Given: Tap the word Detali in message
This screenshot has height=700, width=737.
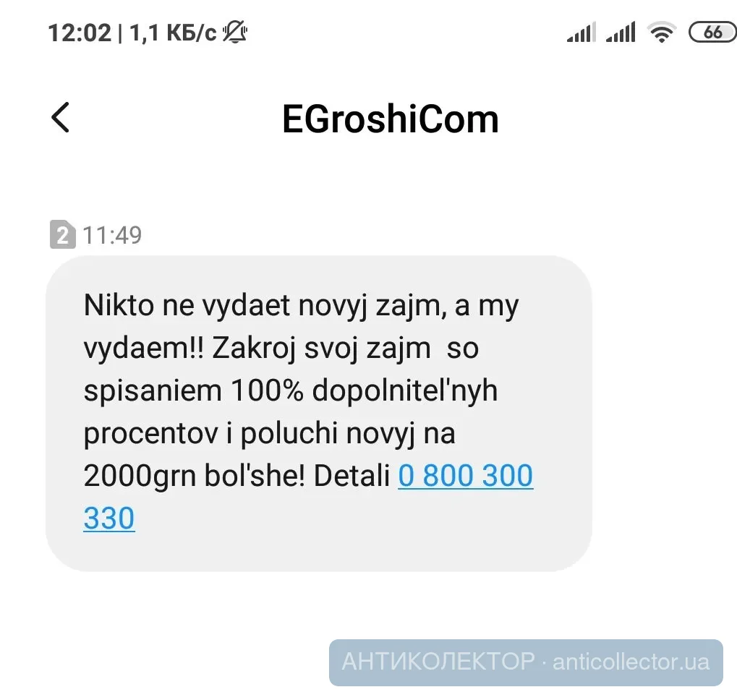Looking at the screenshot, I should point(352,475).
